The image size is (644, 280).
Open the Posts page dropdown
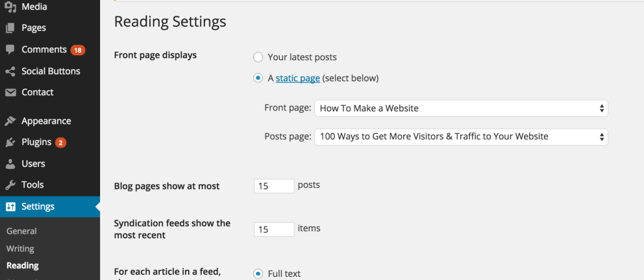tap(461, 136)
